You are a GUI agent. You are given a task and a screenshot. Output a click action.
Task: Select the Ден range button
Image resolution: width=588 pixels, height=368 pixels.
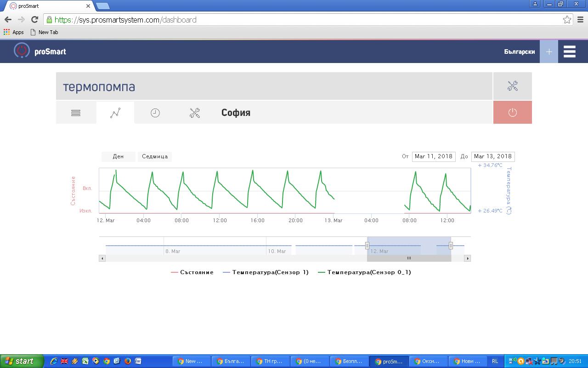point(118,156)
